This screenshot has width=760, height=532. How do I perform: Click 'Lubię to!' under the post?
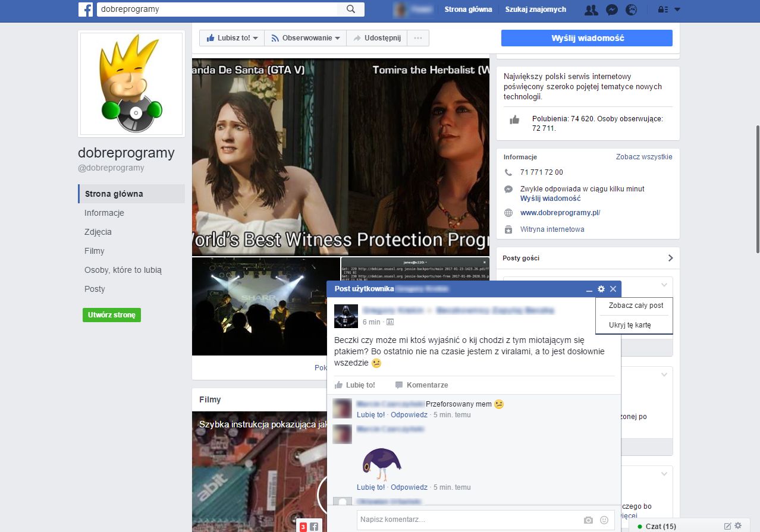tap(355, 385)
